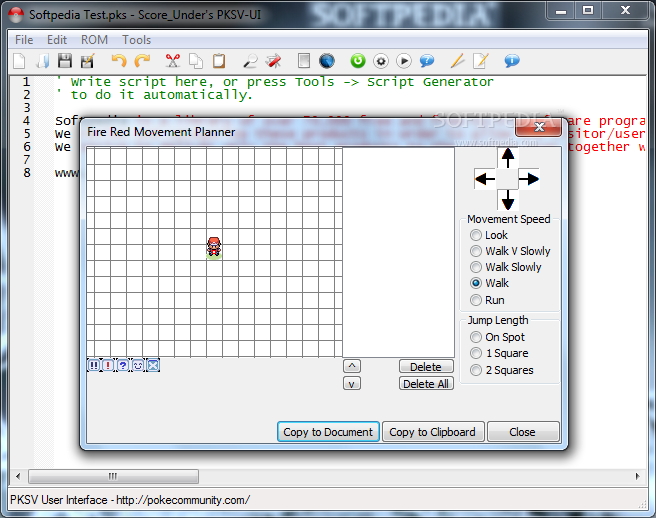This screenshot has width=656, height=518.
Task: Select the Run movement speed option
Action: click(x=487, y=300)
